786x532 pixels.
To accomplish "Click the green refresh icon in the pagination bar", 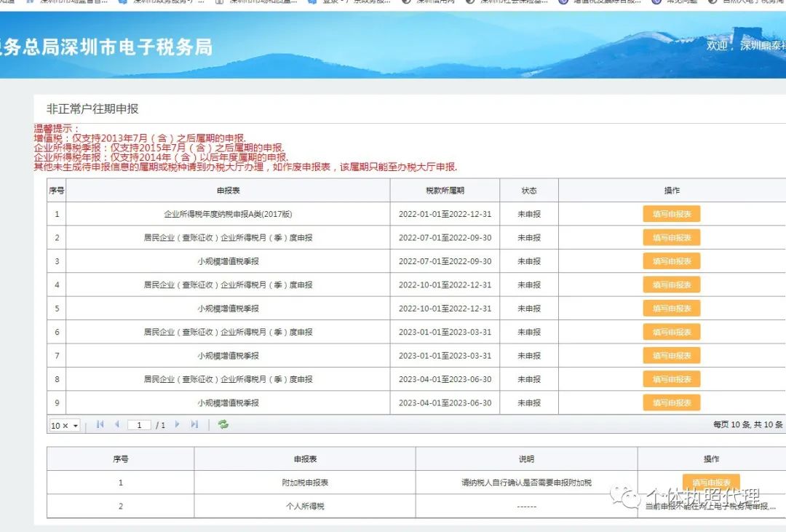I will click(x=223, y=425).
